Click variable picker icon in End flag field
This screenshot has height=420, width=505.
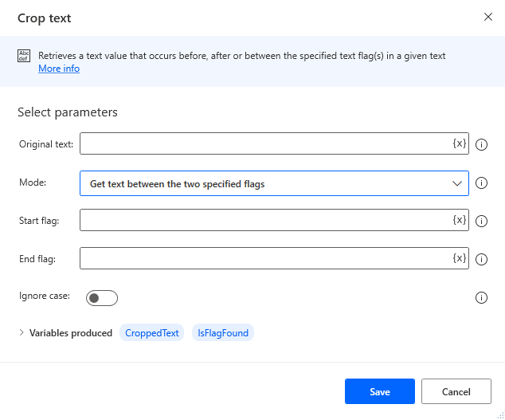click(x=459, y=258)
